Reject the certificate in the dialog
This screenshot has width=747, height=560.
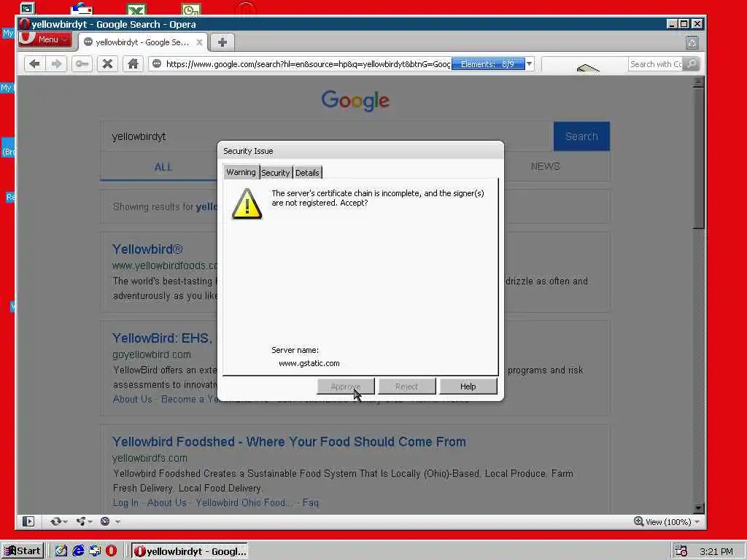tap(406, 386)
